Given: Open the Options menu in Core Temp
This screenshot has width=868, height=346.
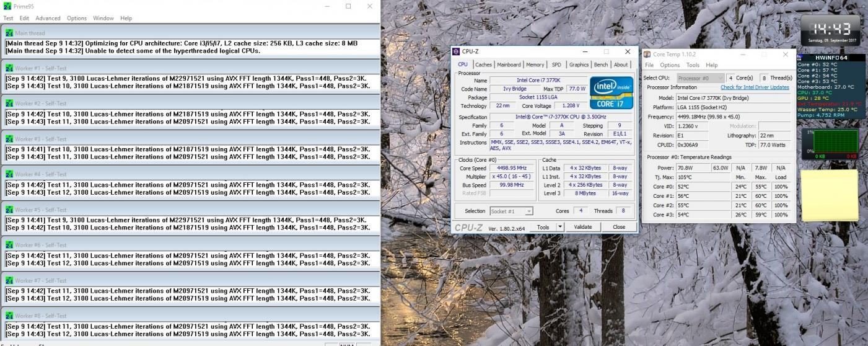Looking at the screenshot, I should (670, 65).
